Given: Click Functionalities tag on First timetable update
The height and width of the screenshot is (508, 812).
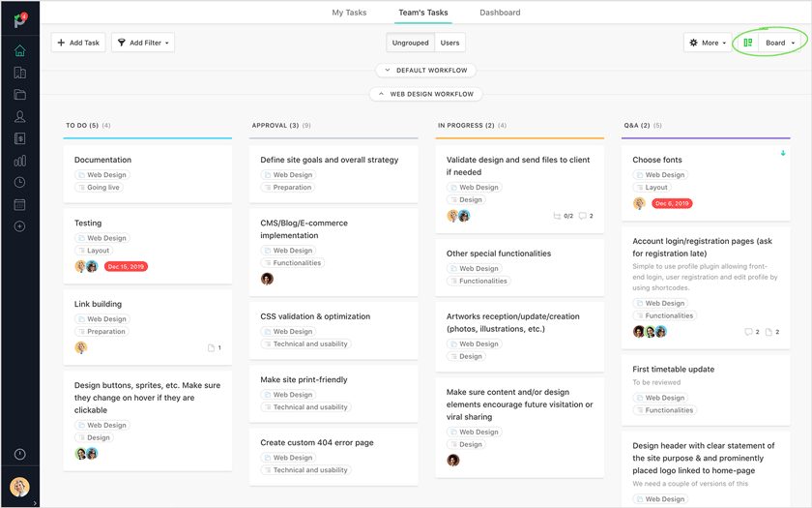Looking at the screenshot, I should coord(664,410).
